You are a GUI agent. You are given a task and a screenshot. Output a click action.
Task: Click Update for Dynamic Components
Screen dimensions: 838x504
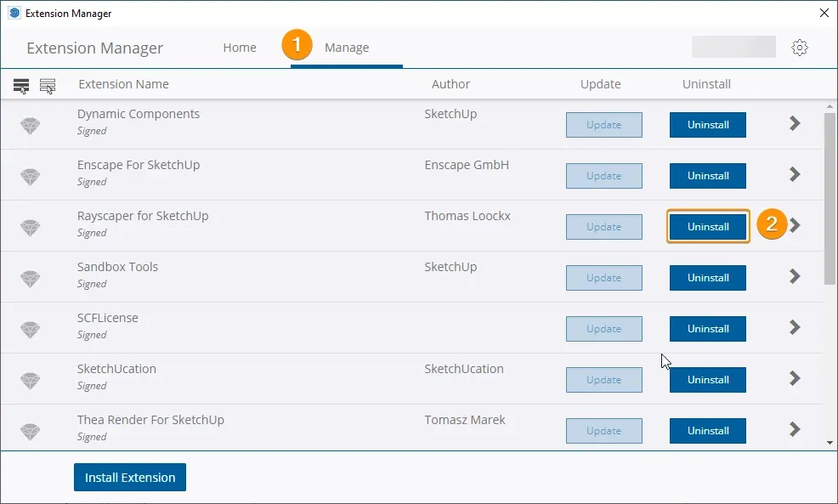pyautogui.click(x=604, y=125)
